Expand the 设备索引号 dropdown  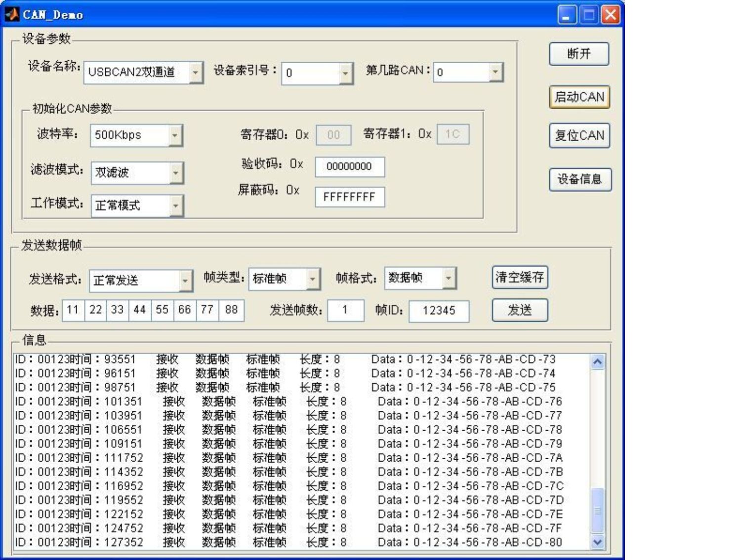coord(317,73)
